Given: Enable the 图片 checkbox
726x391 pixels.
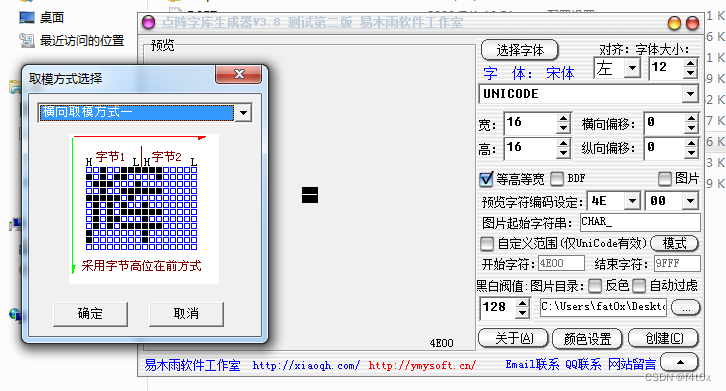Looking at the screenshot, I should coord(664,179).
